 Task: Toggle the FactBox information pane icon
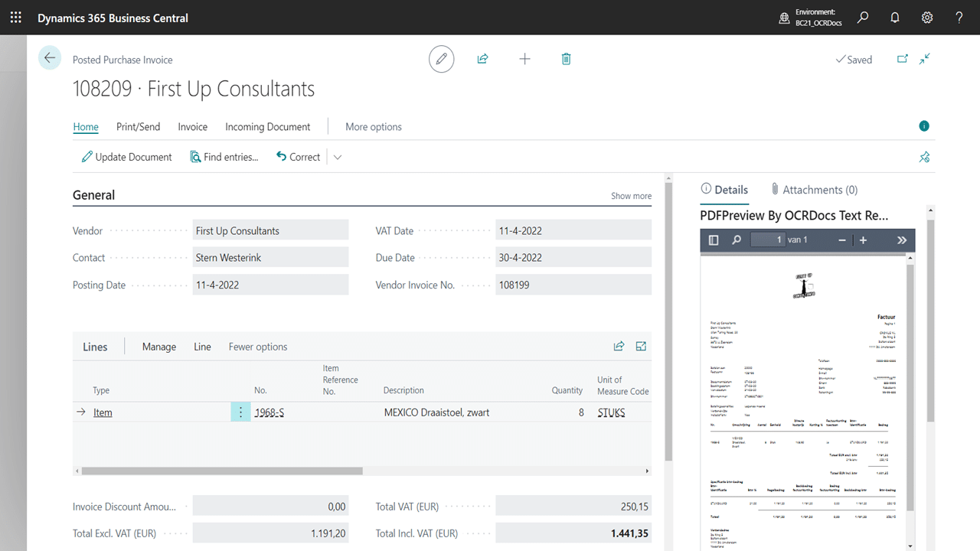924,126
